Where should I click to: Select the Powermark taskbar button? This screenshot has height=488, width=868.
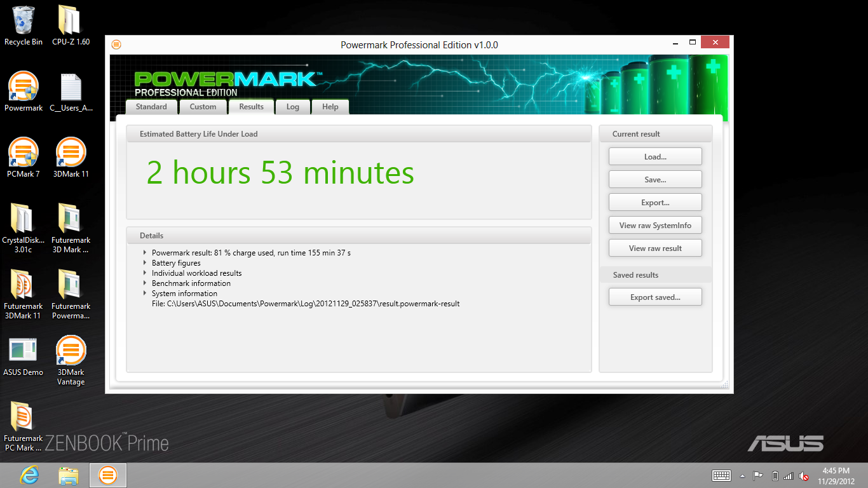point(108,475)
